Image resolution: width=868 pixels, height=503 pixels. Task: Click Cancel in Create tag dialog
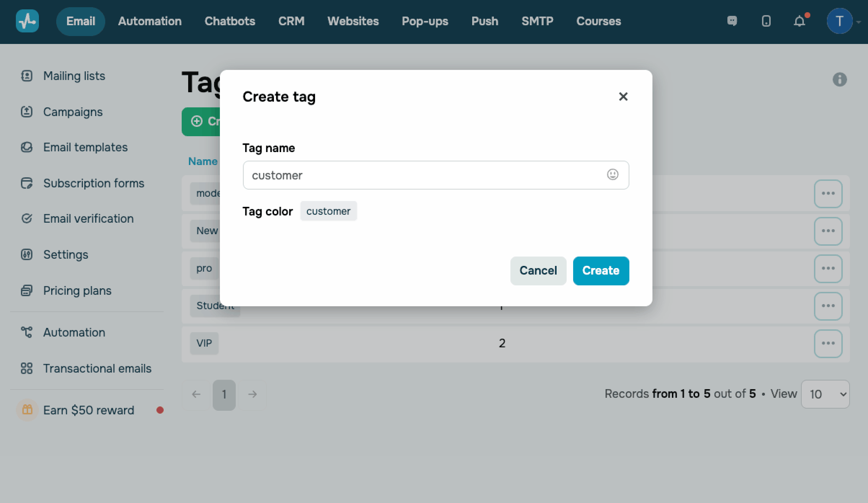coord(538,271)
